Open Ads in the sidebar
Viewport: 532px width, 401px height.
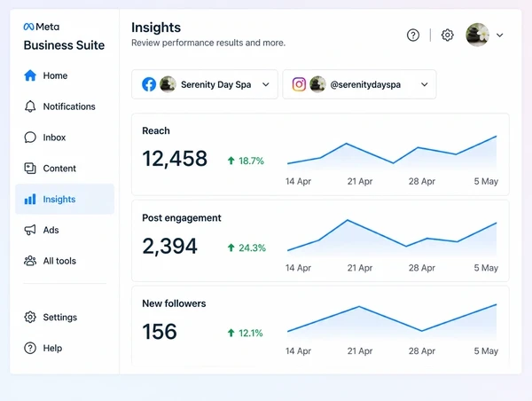point(65,230)
